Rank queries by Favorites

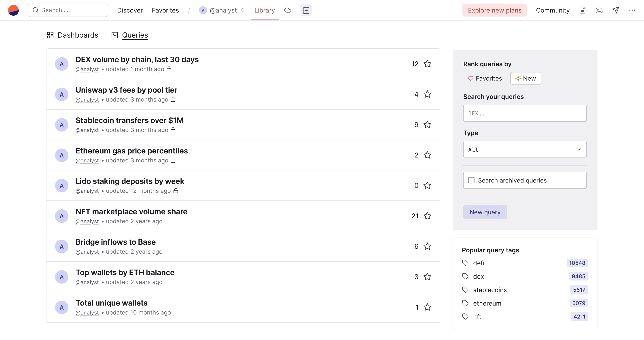(485, 79)
